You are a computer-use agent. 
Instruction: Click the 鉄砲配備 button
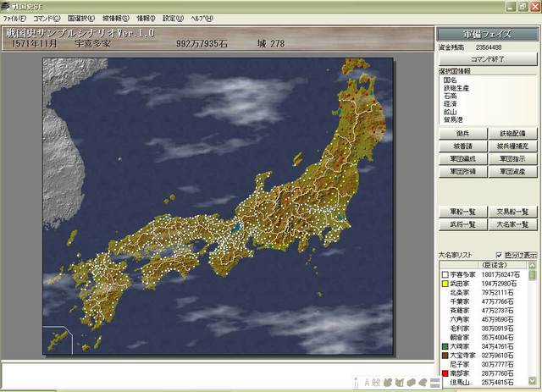[512, 134]
